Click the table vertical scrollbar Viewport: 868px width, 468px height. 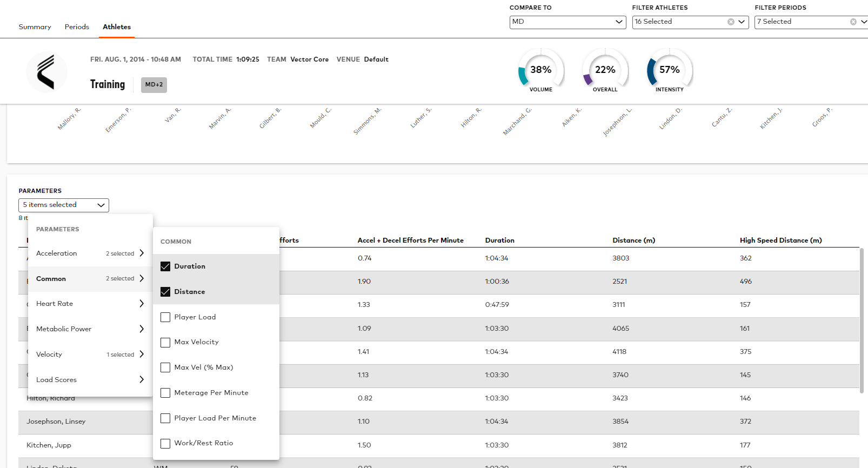pyautogui.click(x=862, y=320)
